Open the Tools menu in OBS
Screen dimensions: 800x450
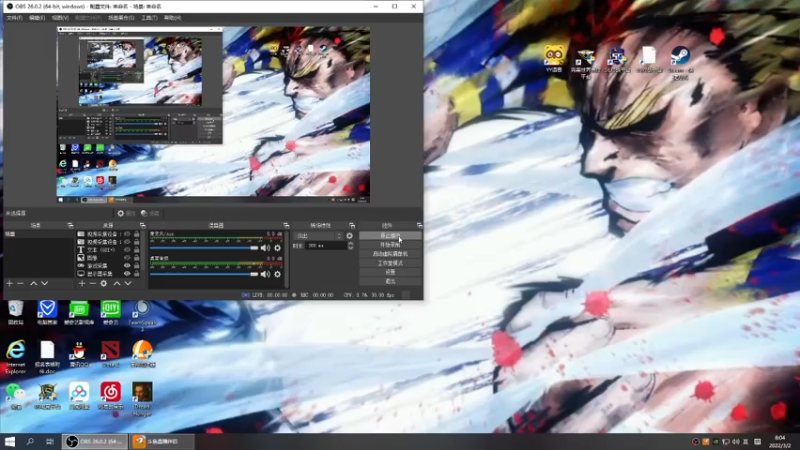point(149,18)
